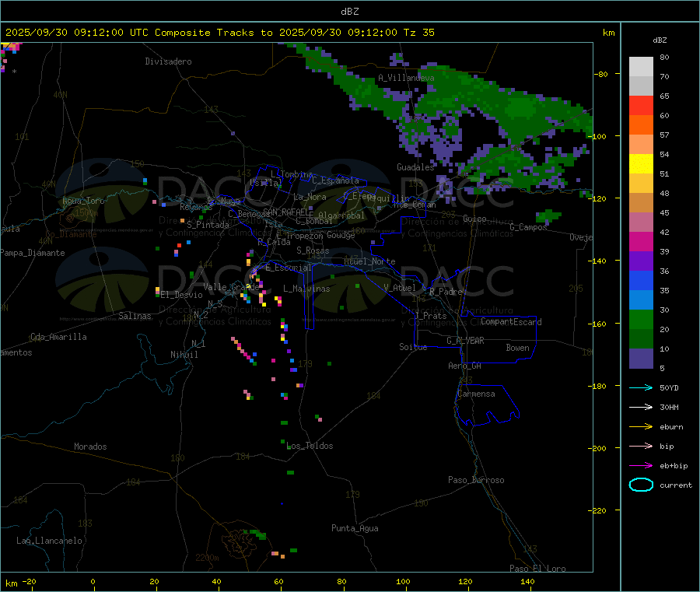Click the El_Desvio map label
Viewport: 700px width, 592px height.
click(x=182, y=295)
